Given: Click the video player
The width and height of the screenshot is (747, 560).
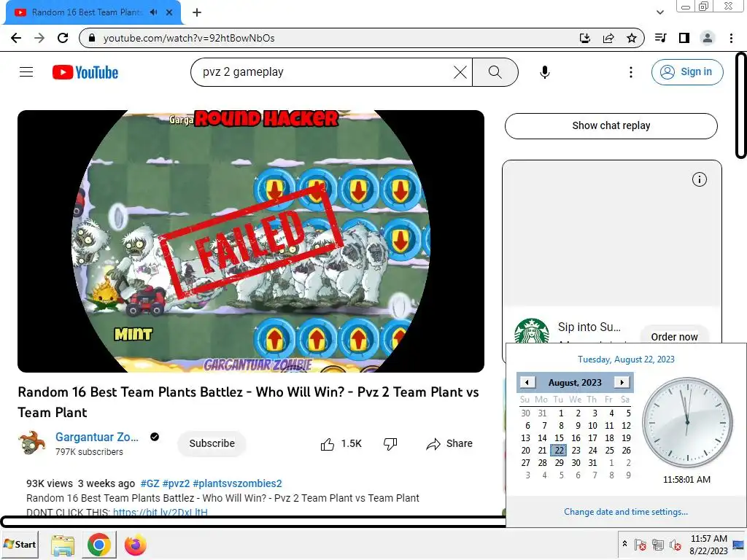Looking at the screenshot, I should pos(251,241).
